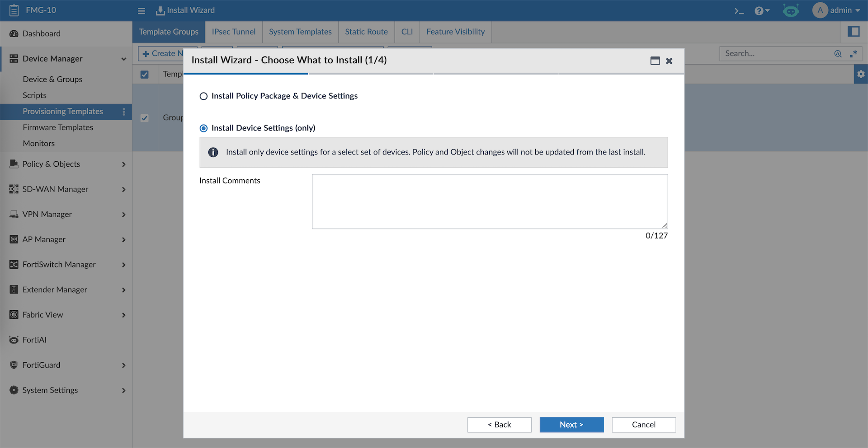This screenshot has height=448, width=868.
Task: Maximize the Install Wizard dialog
Action: pyautogui.click(x=655, y=61)
